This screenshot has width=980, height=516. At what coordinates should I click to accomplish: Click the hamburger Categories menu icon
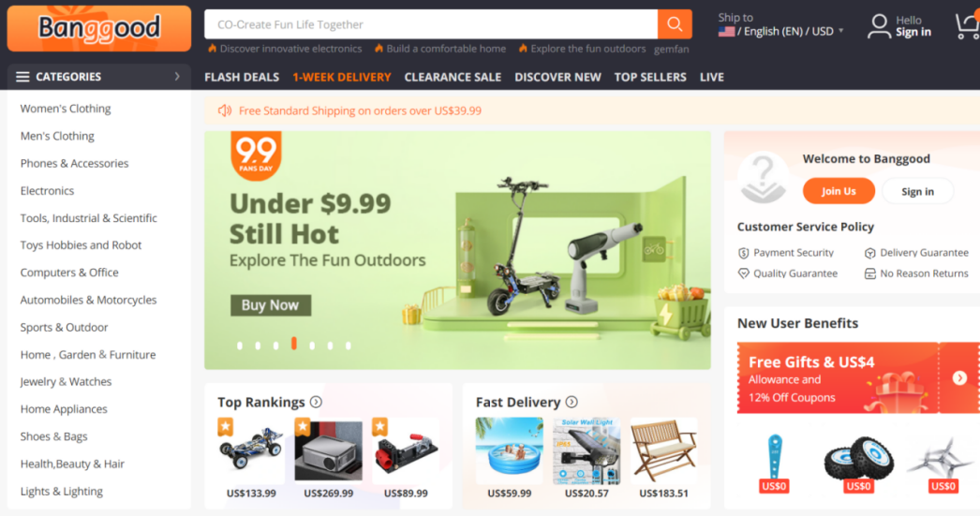(x=22, y=77)
